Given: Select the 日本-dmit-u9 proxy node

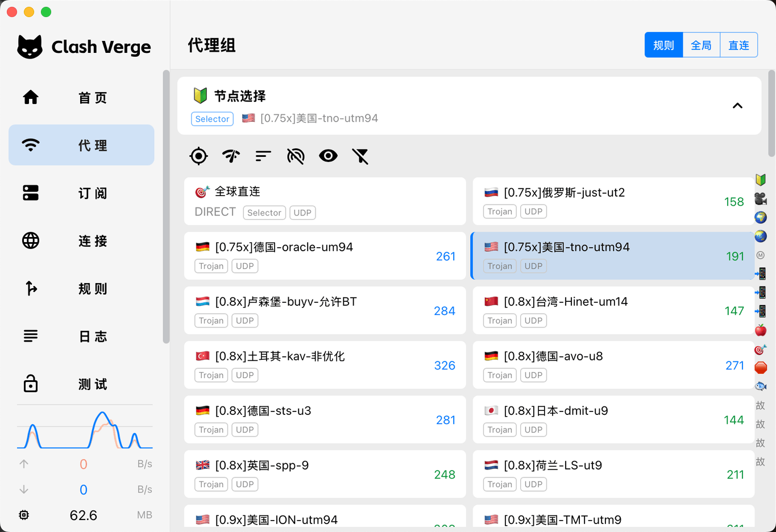Looking at the screenshot, I should (x=613, y=419).
